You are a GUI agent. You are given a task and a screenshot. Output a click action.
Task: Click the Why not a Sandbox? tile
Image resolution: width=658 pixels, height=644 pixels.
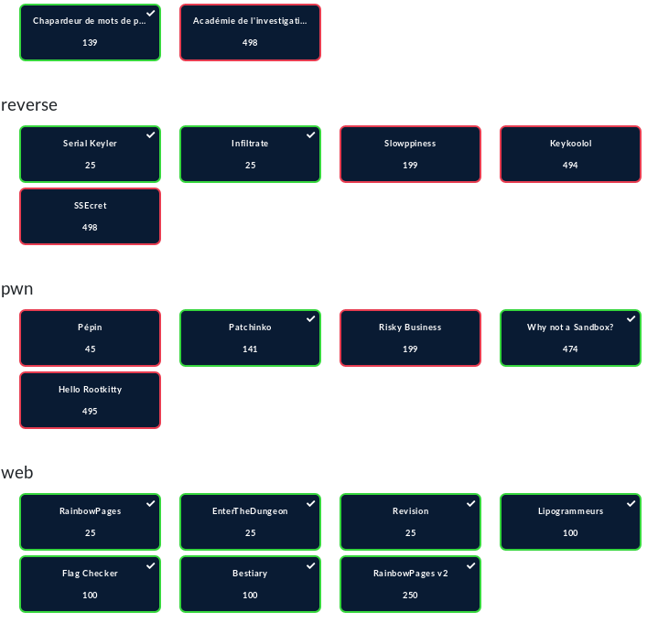(x=570, y=338)
